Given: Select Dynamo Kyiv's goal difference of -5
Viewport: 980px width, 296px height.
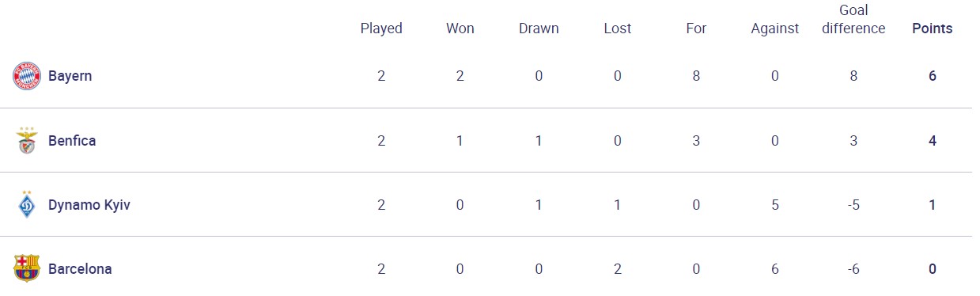Looking at the screenshot, I should (x=853, y=205).
